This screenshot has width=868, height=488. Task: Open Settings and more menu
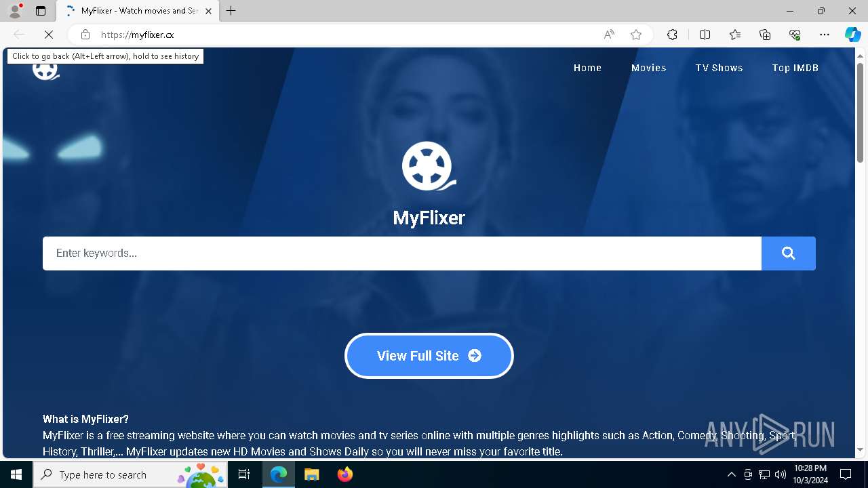(x=825, y=35)
